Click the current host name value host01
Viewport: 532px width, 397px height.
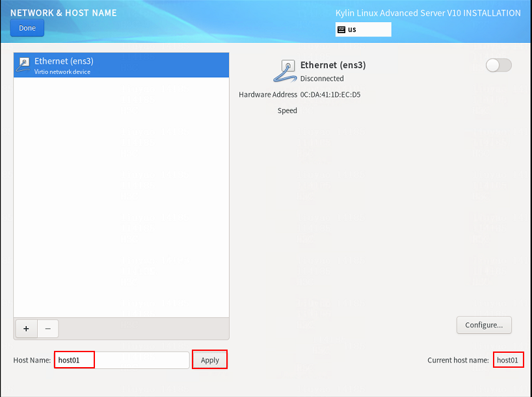[507, 360]
